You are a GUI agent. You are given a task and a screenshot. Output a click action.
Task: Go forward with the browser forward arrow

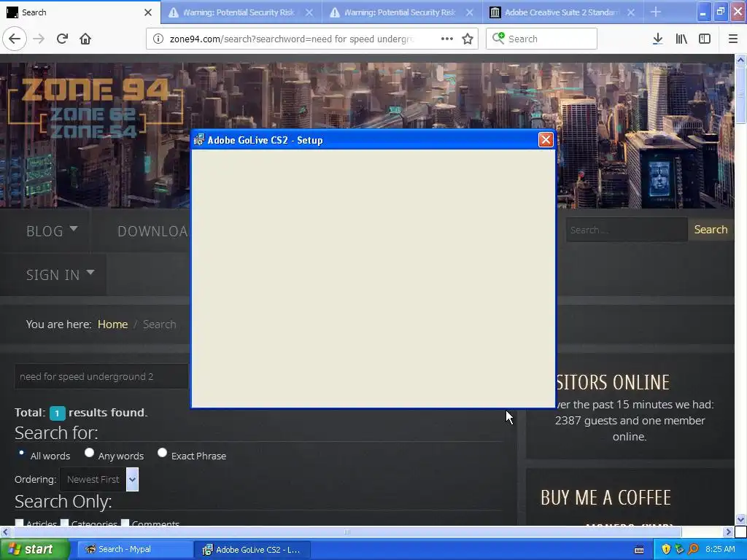click(x=39, y=39)
